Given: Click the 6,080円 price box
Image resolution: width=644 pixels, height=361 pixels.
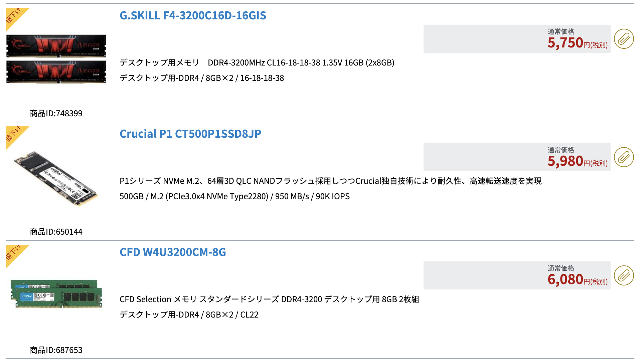Looking at the screenshot, I should [517, 275].
